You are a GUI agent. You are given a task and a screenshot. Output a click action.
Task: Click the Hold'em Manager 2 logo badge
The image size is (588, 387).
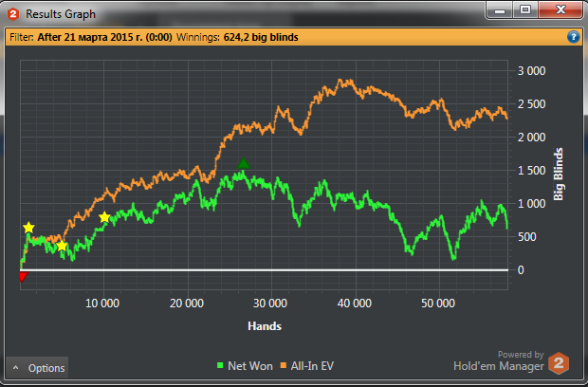(x=559, y=363)
